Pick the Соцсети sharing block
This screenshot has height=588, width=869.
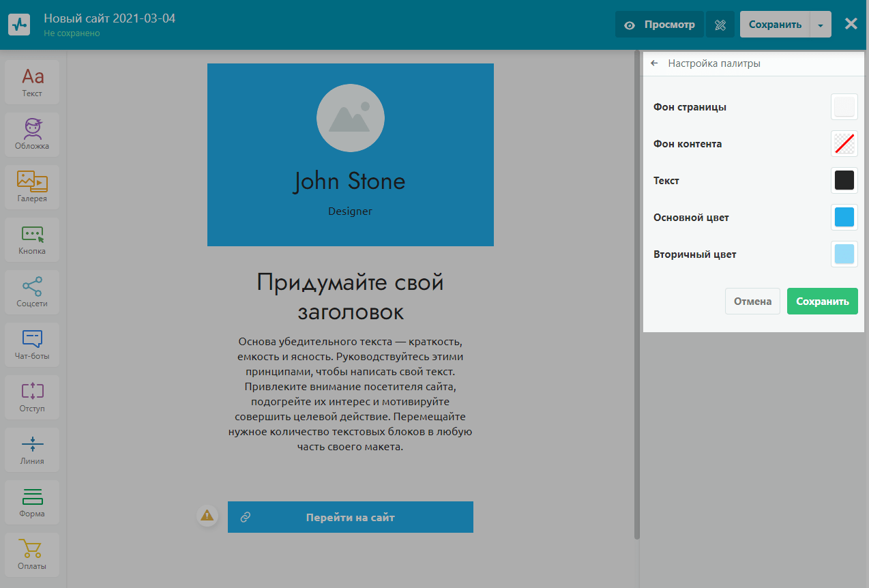click(32, 292)
